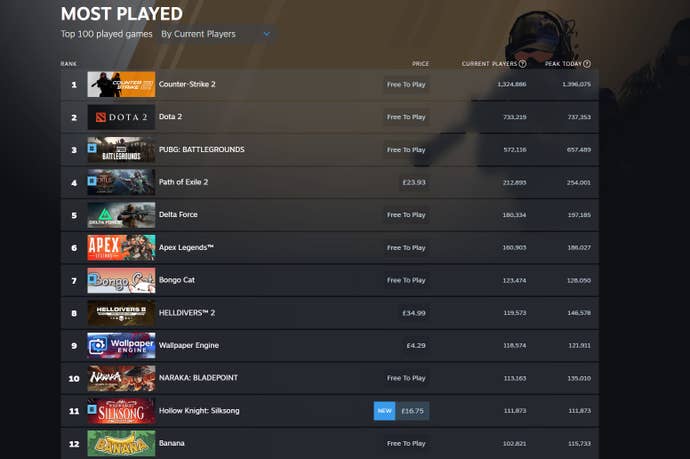Open the HELLDIVERS 2 thumbnail image

(121, 313)
